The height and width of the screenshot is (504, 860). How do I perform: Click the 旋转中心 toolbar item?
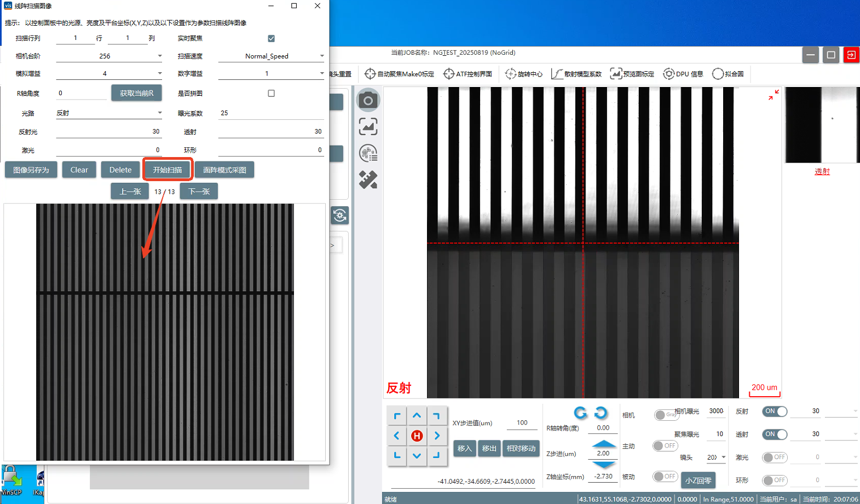click(524, 74)
